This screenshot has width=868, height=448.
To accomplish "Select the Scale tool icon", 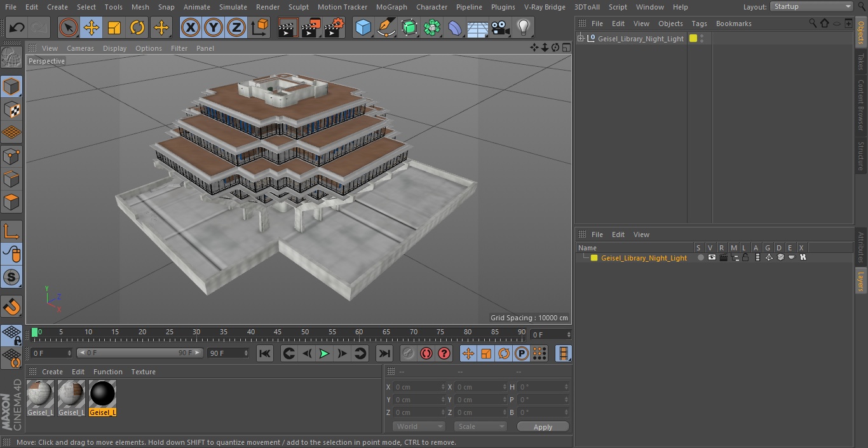I will tap(114, 27).
